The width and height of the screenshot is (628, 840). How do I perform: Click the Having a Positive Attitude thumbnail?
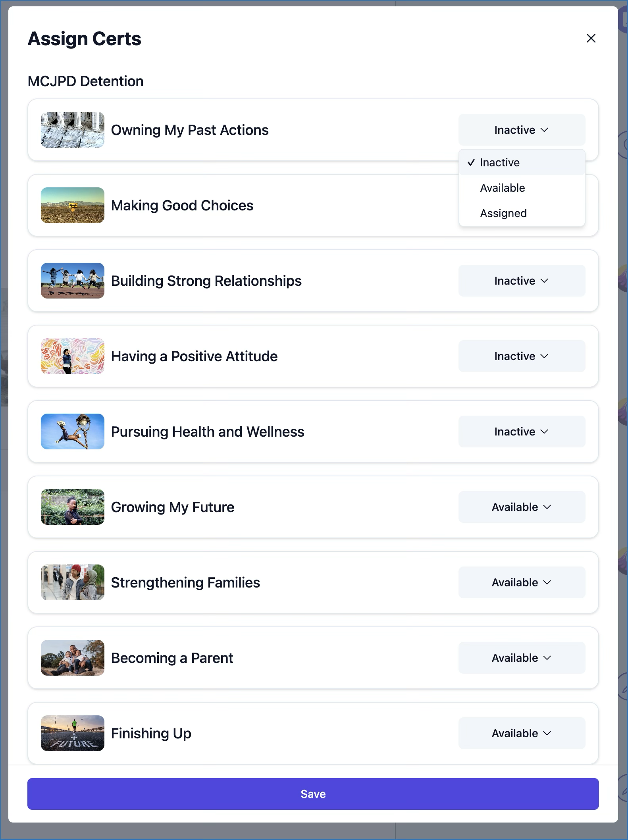(73, 356)
